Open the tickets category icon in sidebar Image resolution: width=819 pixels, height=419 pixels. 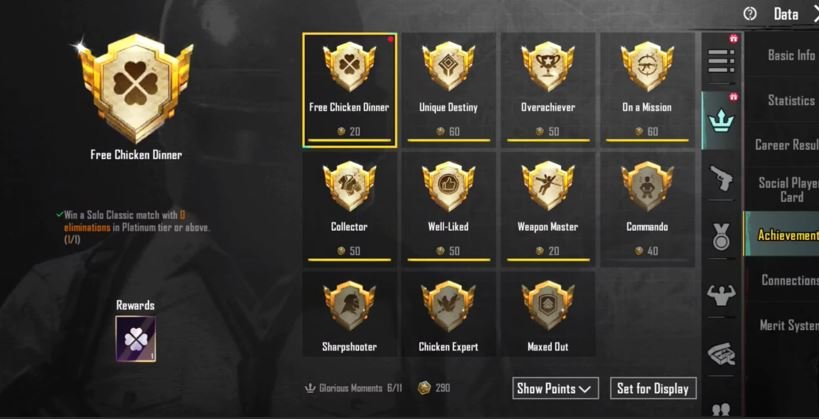721,354
